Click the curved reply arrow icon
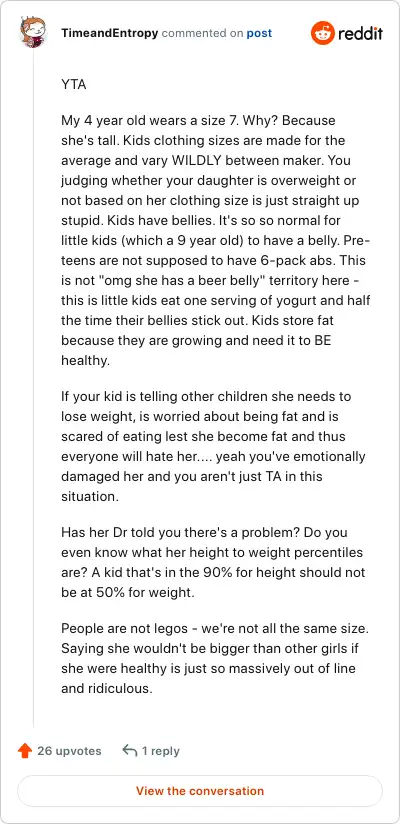Viewport: 400px width, 824px height. click(x=129, y=750)
